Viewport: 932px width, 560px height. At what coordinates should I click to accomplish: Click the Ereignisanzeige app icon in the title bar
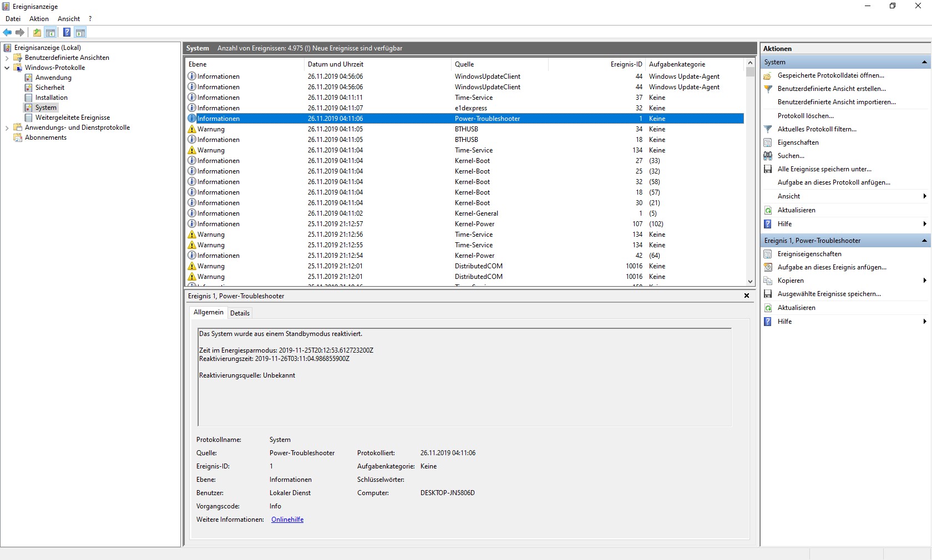click(6, 7)
